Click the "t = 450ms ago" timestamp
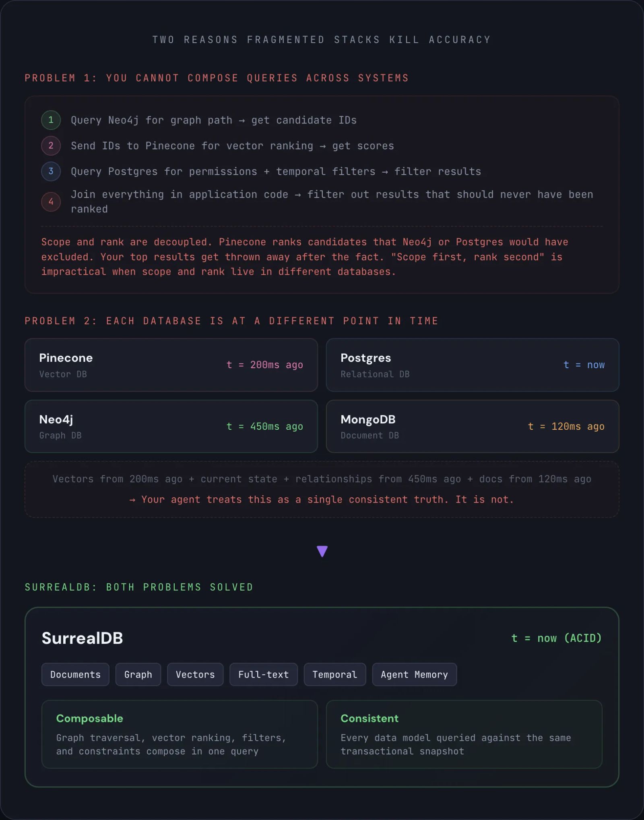Viewport: 644px width, 820px height. [264, 426]
